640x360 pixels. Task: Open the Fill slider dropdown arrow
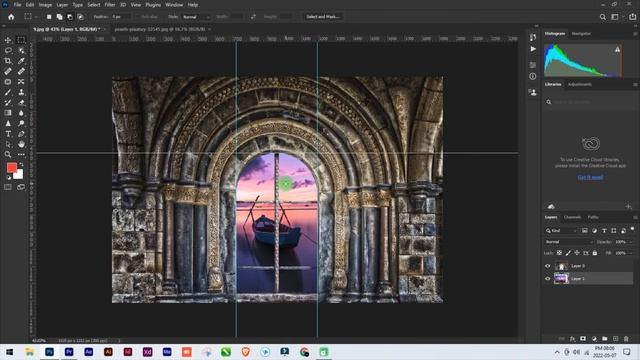point(631,253)
